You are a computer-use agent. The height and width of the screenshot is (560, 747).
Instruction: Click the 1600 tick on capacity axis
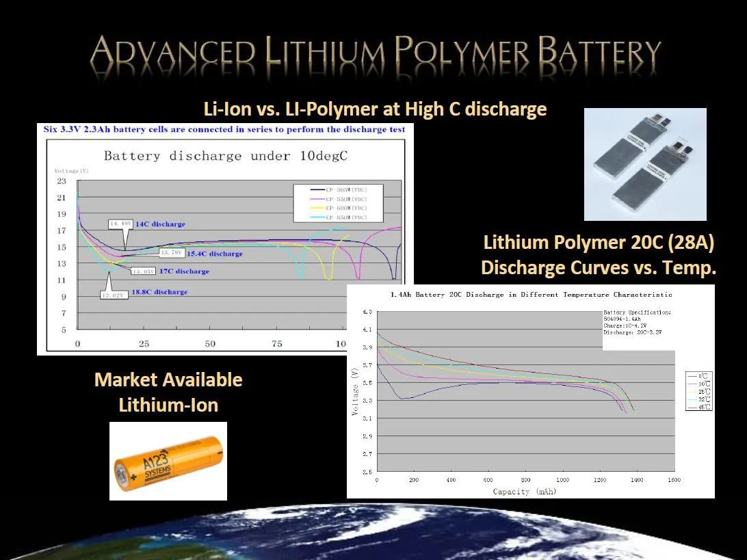point(674,480)
